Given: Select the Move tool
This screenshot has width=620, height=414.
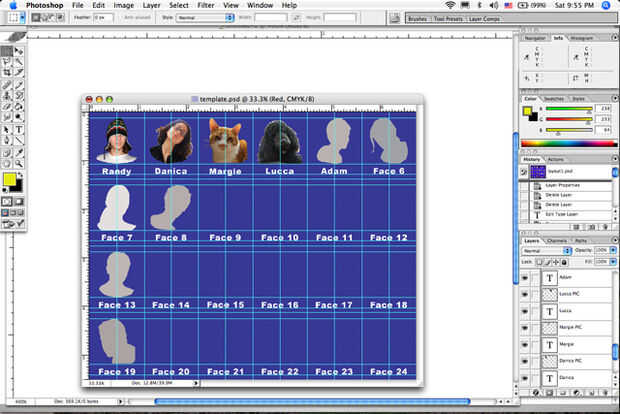Looking at the screenshot, I should pos(19,51).
